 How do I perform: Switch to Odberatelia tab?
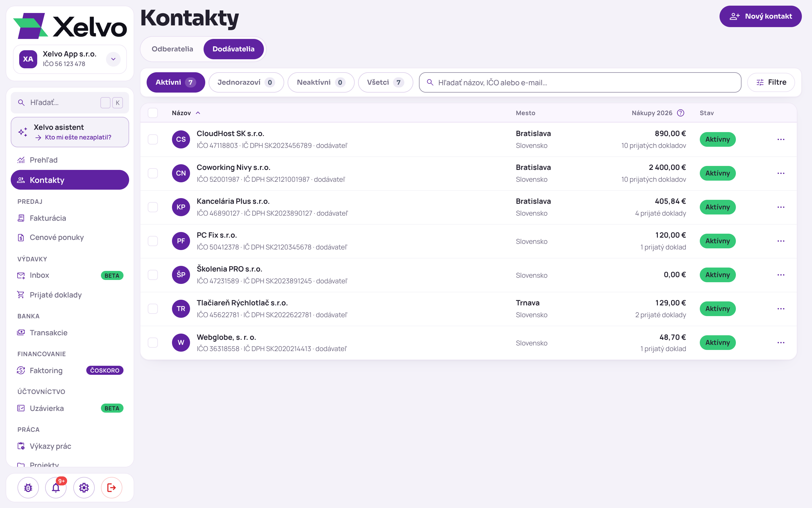(x=172, y=49)
